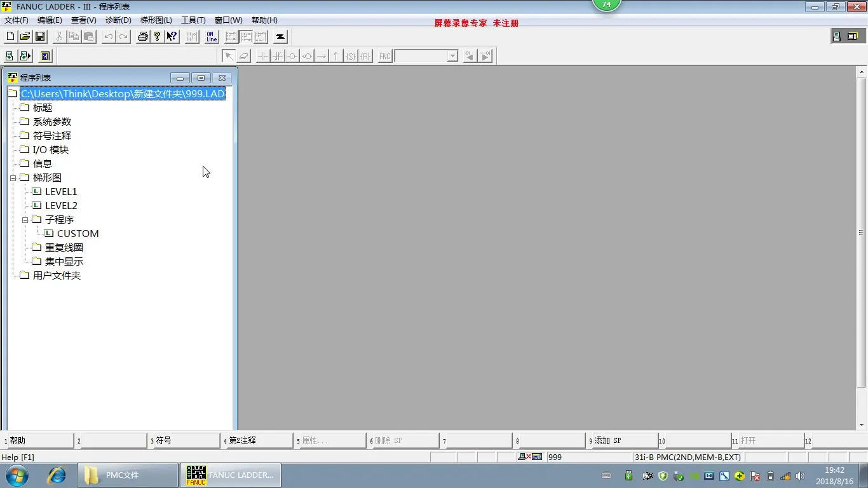The height and width of the screenshot is (488, 868).
Task: Select LEVEL1 in the program tree
Action: [60, 192]
